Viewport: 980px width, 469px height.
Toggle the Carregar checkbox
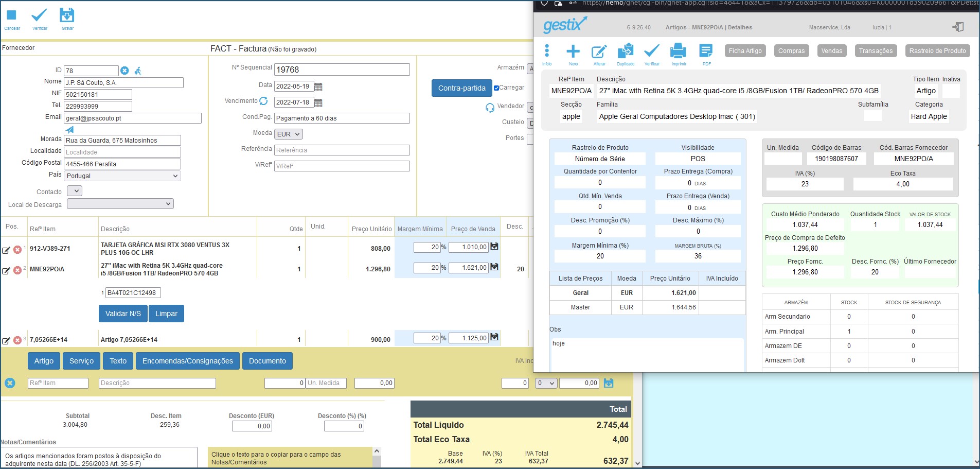[x=496, y=88]
